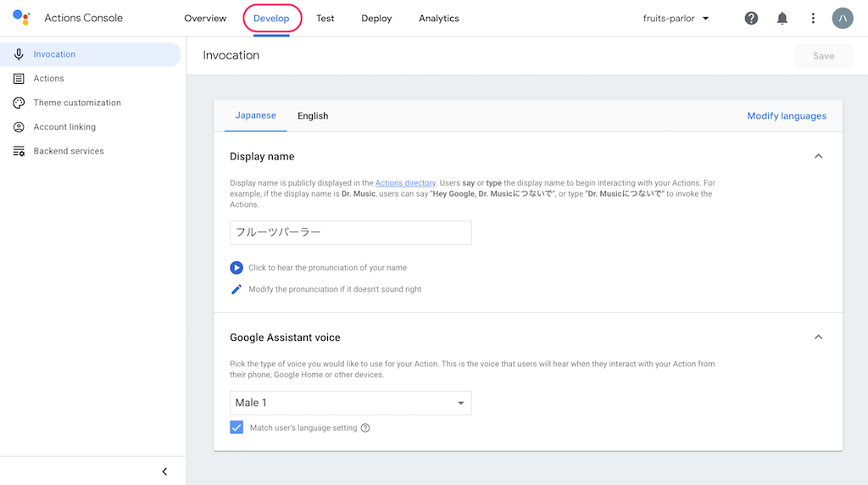Collapse the Display name section
Viewport: 868px width, 485px height.
click(x=818, y=157)
